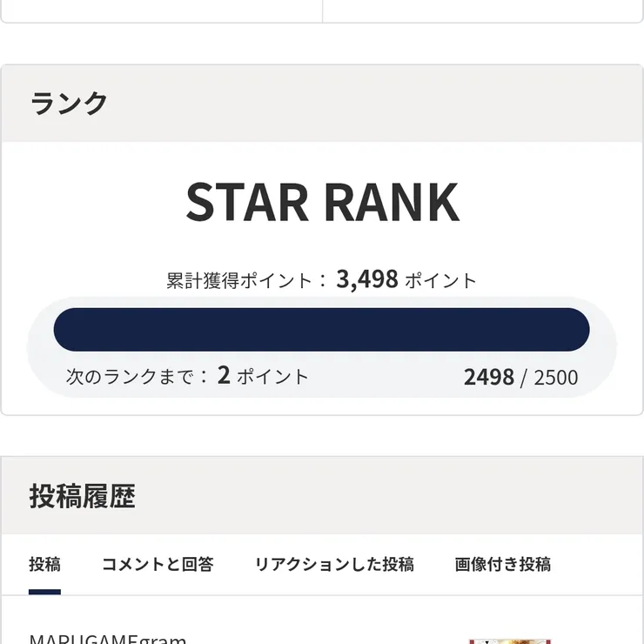This screenshot has width=644, height=644.
Task: Show the 画像付き投稿 tab
Action: tap(502, 564)
